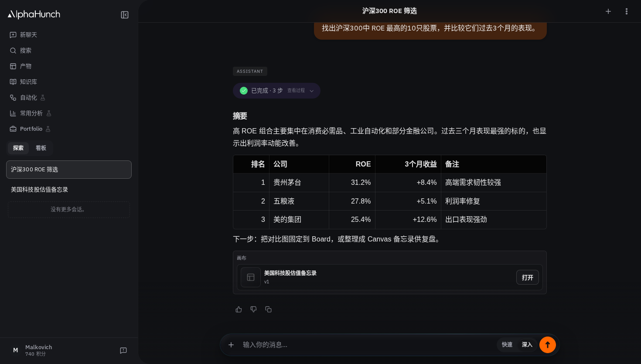
Task: Click the 27.8% ROE value
Action: pyautogui.click(x=361, y=201)
